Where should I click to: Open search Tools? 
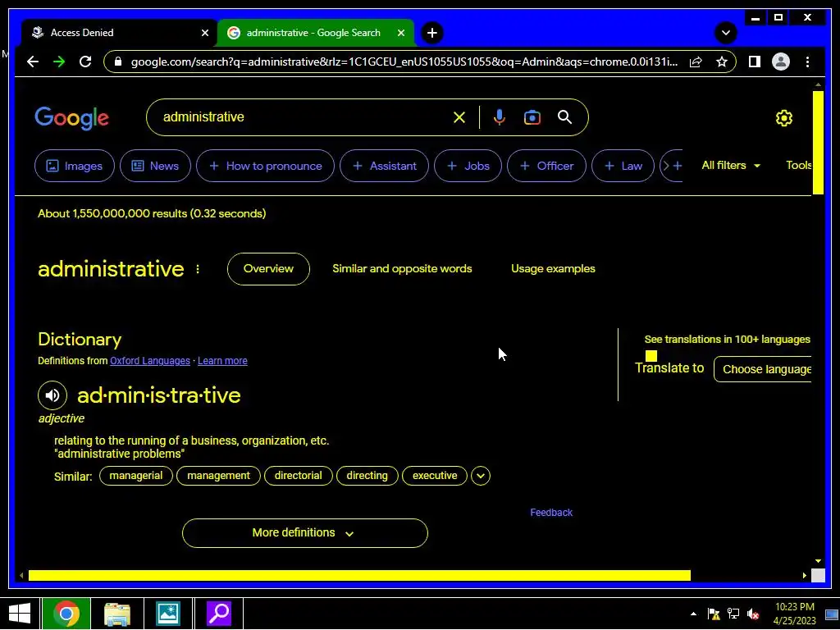tap(798, 165)
